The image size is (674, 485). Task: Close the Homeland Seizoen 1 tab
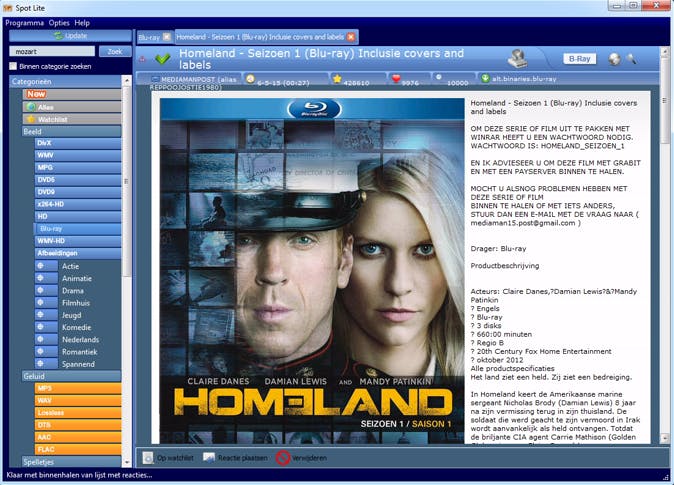[351, 37]
